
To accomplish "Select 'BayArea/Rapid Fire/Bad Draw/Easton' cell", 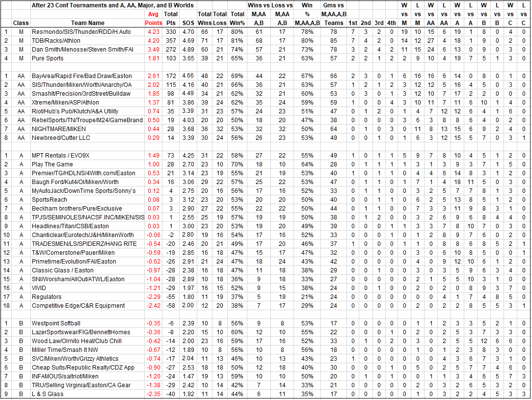I will click(x=87, y=76).
